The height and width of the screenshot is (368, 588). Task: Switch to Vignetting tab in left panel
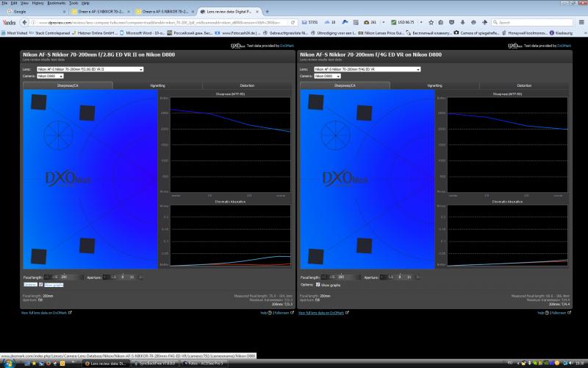point(157,85)
